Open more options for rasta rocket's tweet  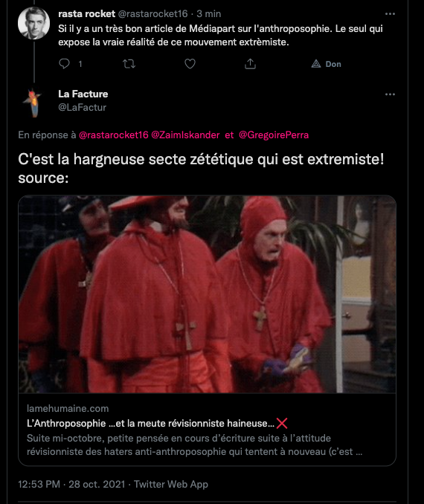[x=390, y=14]
